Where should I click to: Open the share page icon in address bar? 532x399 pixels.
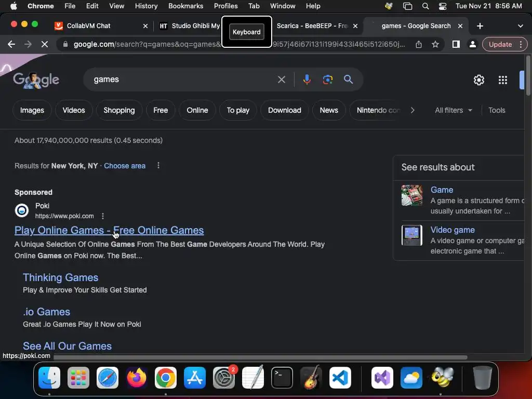[419, 44]
